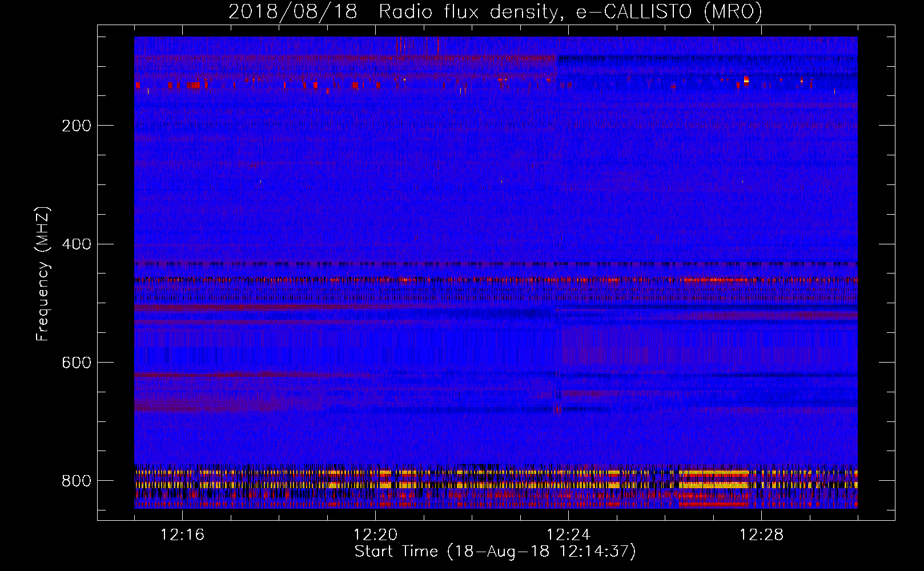
Task: Click the bright yellow band at 800 MHz after 12:26
Action: pos(713,485)
